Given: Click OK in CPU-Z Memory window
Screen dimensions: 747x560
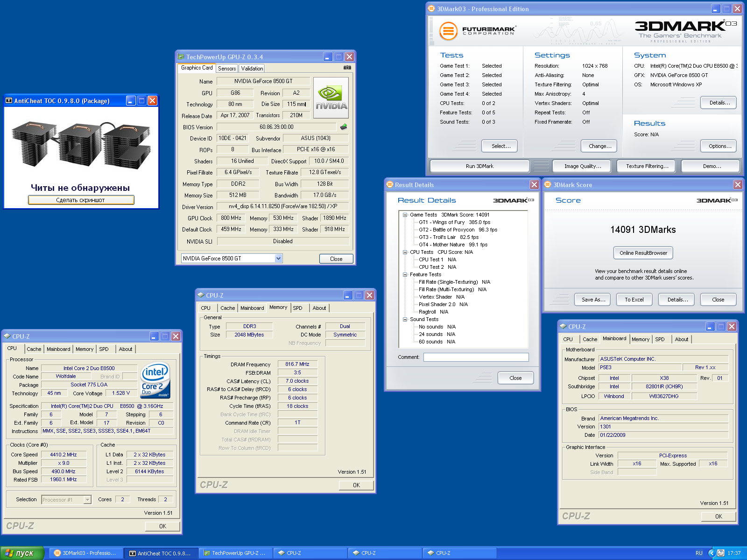Looking at the screenshot, I should 356,485.
